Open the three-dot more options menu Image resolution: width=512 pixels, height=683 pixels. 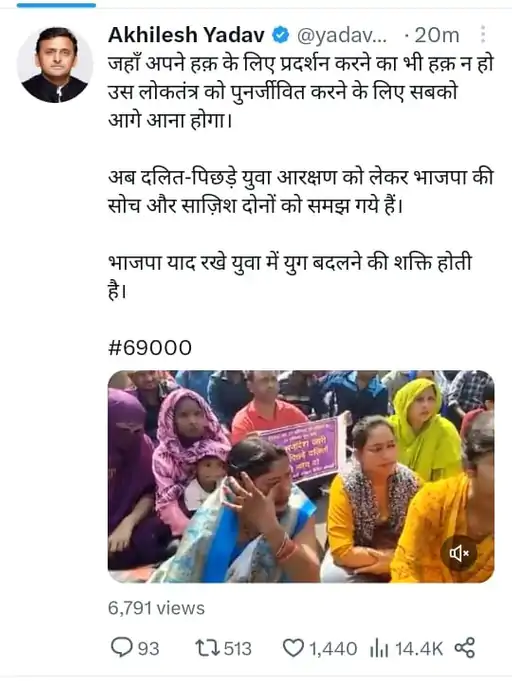483,34
